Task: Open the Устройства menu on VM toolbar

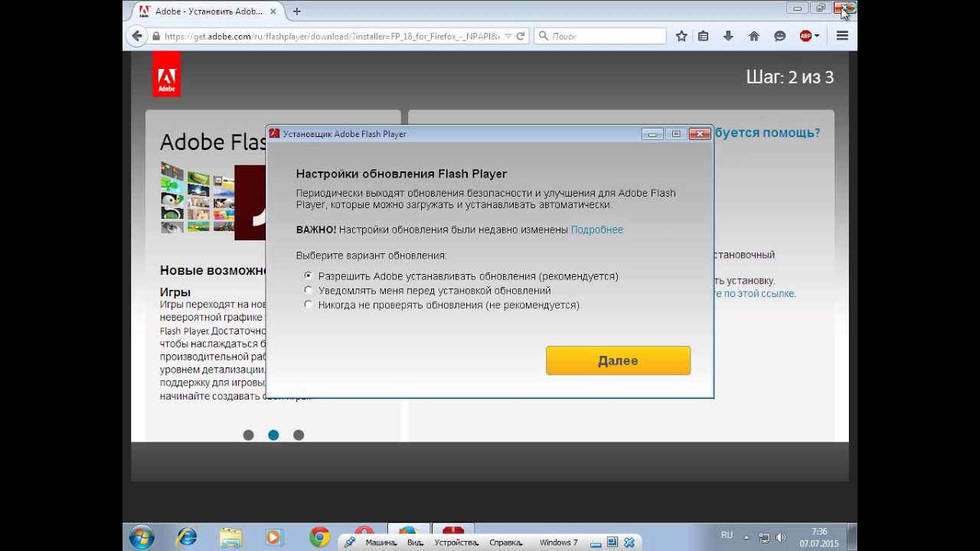Action: tap(456, 543)
